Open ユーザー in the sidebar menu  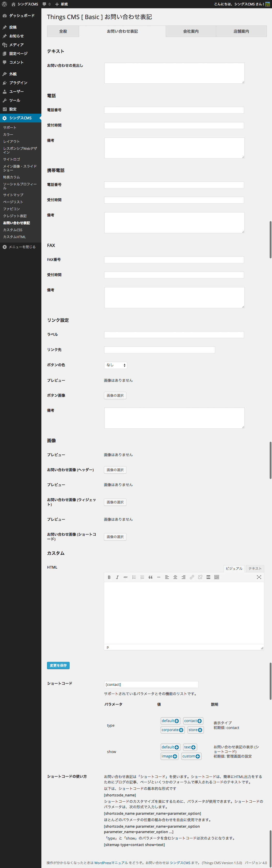coord(21,91)
